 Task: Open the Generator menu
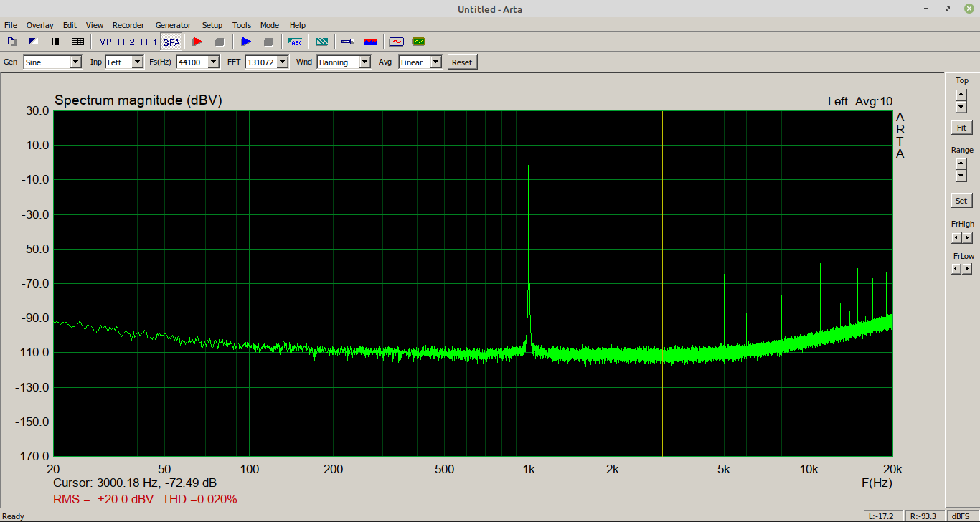point(173,25)
